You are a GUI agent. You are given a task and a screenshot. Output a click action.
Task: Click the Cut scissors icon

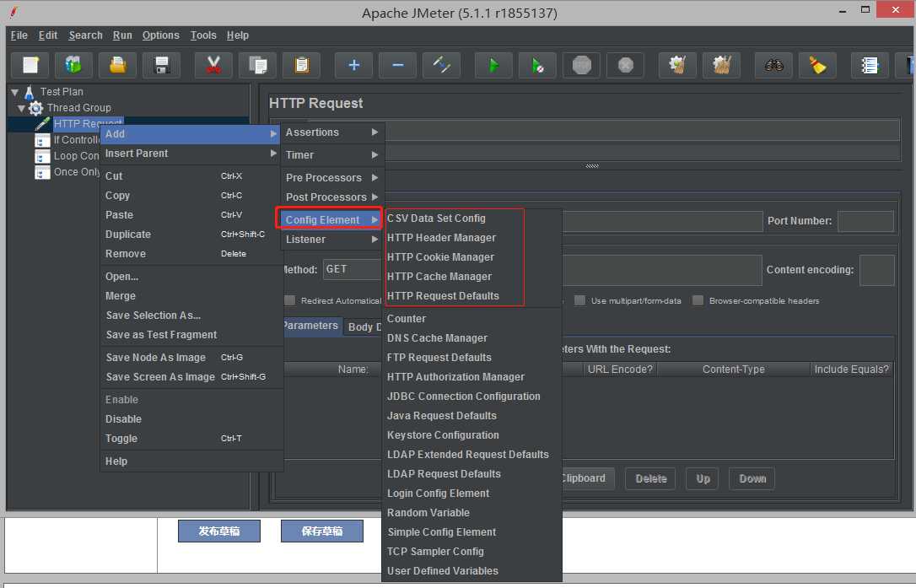(213, 65)
